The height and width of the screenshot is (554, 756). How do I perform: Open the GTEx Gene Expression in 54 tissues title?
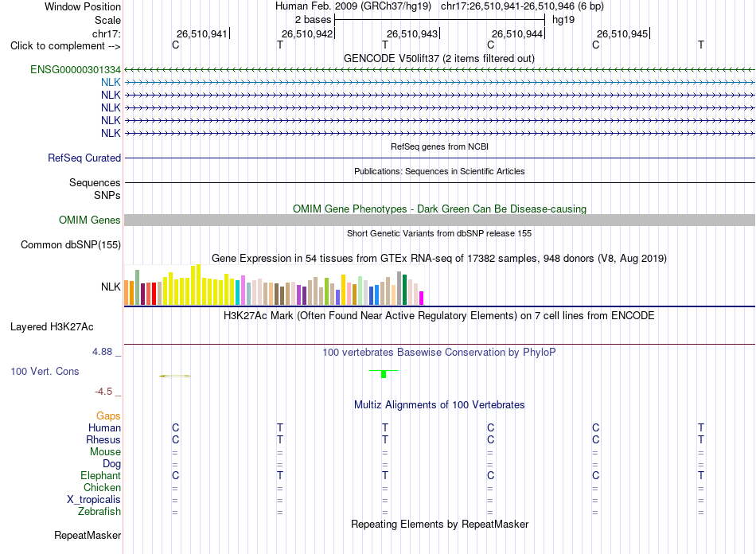point(439,259)
